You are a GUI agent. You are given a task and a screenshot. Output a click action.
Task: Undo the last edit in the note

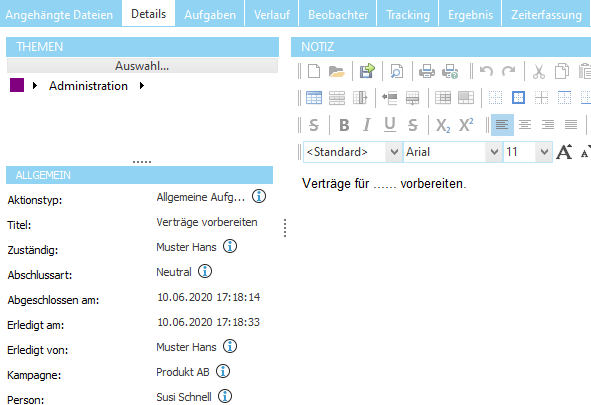pos(486,71)
